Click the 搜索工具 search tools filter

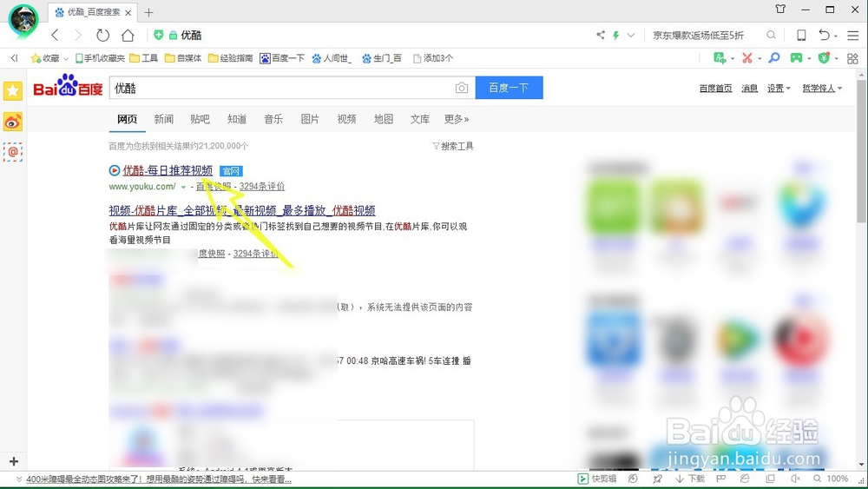tap(453, 146)
